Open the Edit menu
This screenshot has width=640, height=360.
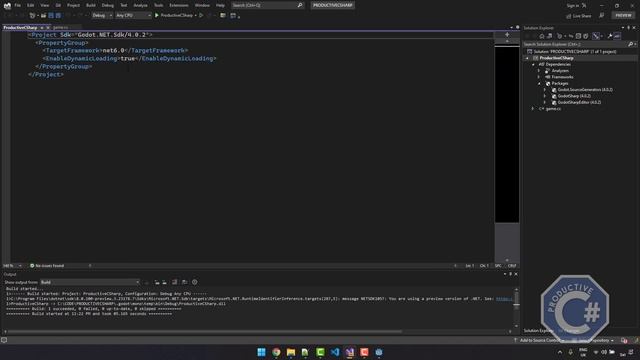point(31,5)
